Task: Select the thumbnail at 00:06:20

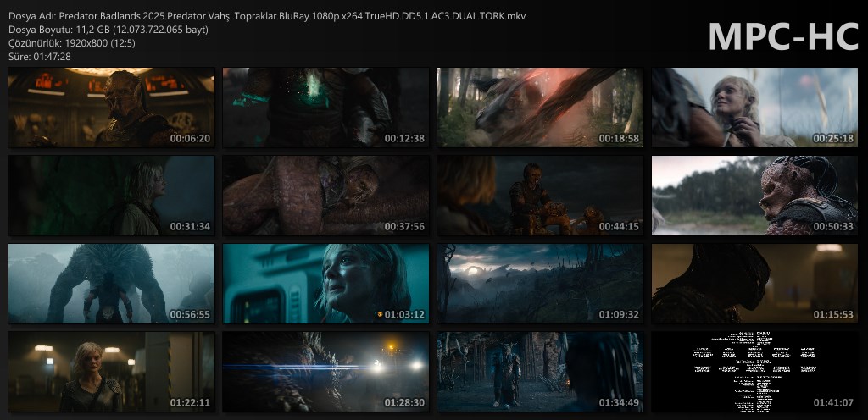Action: pyautogui.click(x=111, y=108)
